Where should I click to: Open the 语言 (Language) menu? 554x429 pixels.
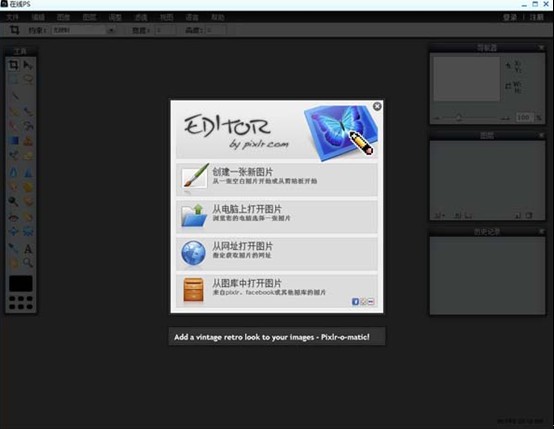[192, 17]
